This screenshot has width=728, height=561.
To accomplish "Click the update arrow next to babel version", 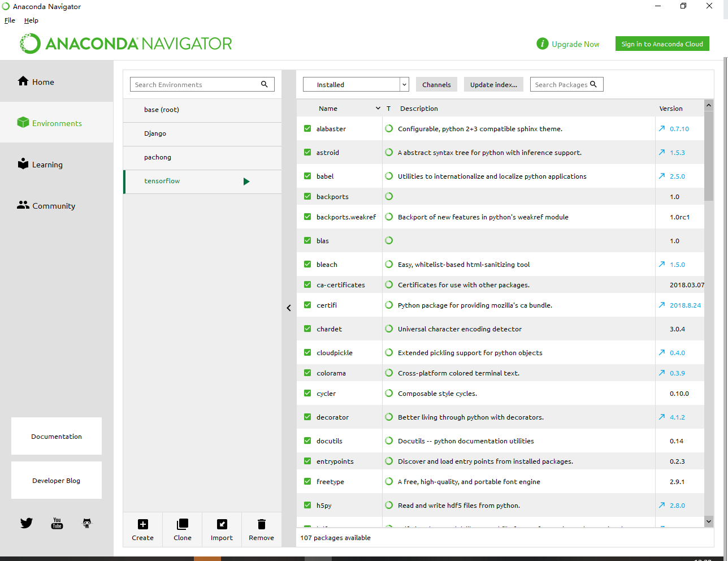I will pyautogui.click(x=662, y=176).
